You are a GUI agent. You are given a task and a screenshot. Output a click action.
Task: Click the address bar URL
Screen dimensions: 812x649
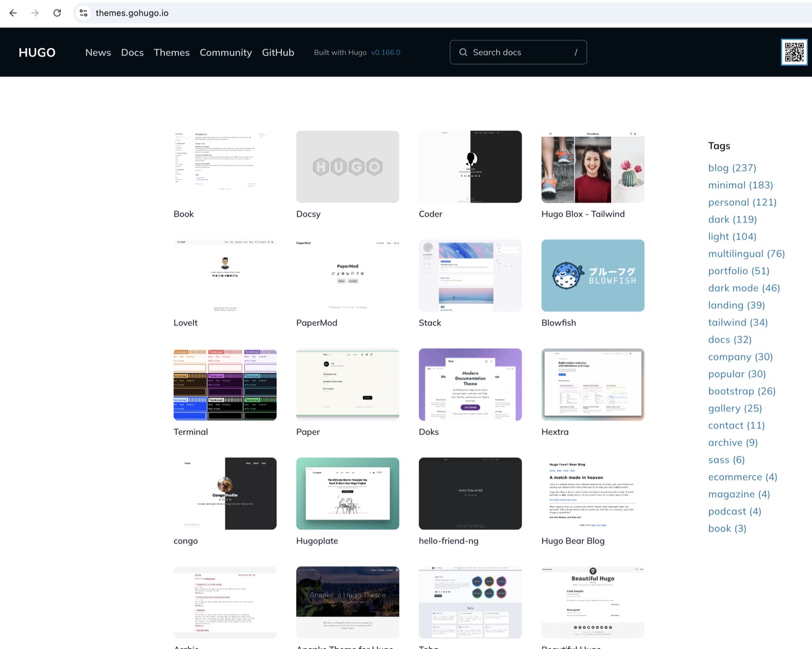(x=132, y=13)
